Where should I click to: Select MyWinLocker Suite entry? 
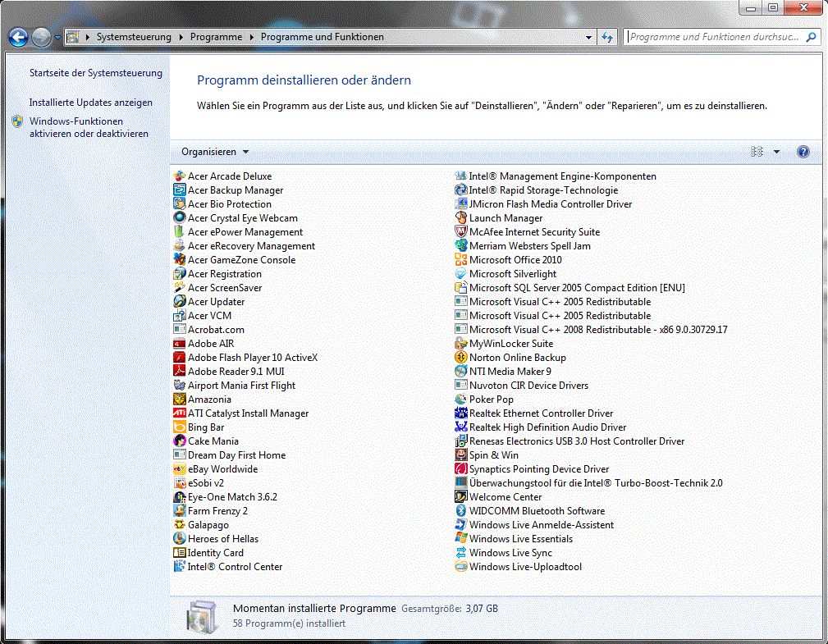click(x=505, y=344)
